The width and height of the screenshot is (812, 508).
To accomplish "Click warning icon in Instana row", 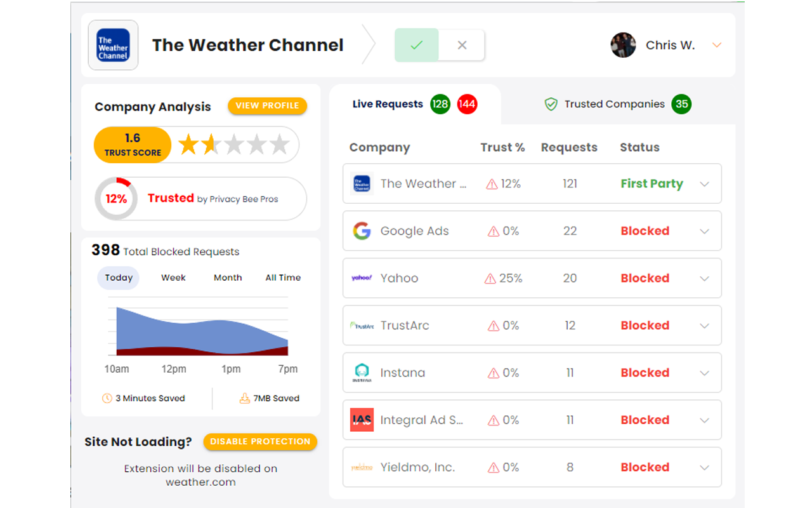I will coord(493,373).
